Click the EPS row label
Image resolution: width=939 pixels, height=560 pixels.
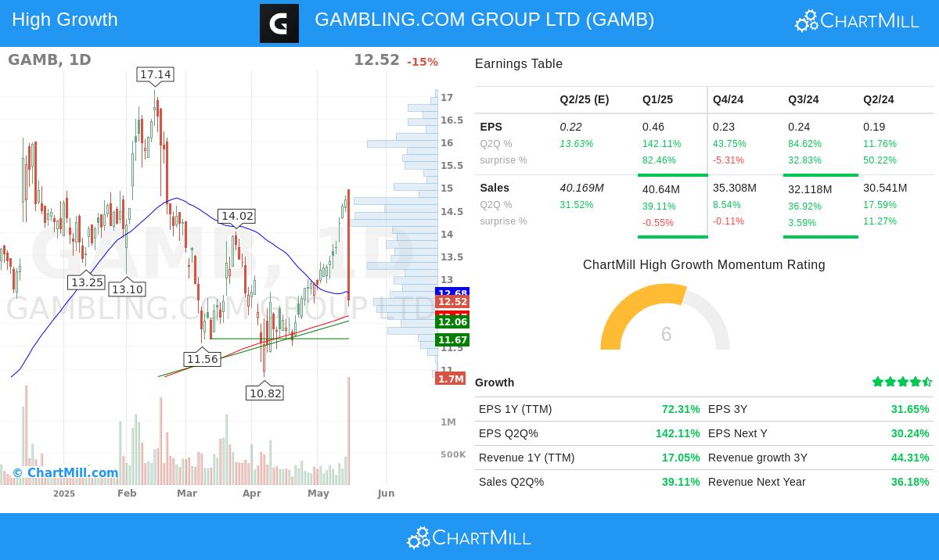491,127
